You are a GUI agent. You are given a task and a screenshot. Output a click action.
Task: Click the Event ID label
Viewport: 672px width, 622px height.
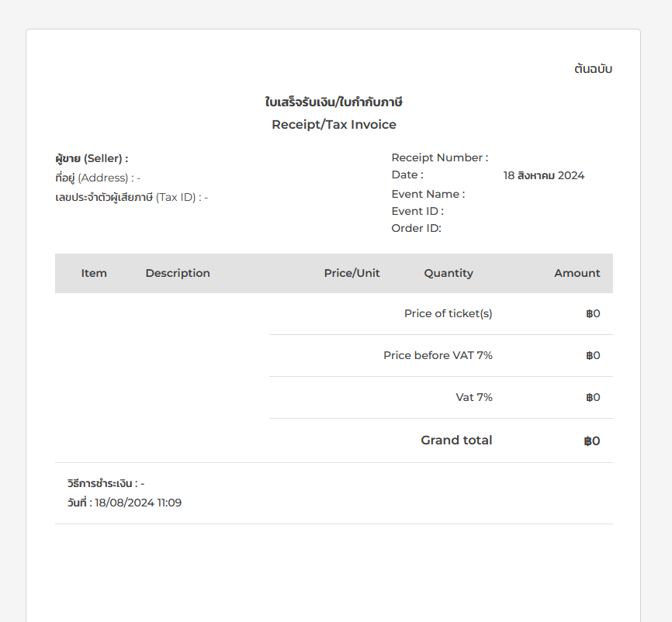[x=417, y=211]
